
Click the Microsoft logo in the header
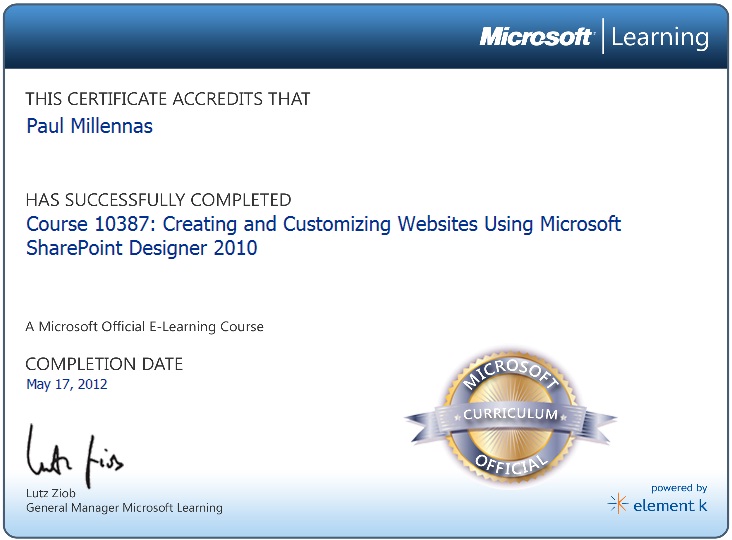point(536,37)
